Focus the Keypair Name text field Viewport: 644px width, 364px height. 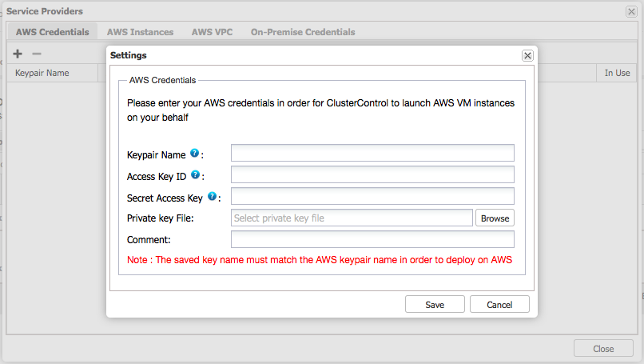coord(372,153)
